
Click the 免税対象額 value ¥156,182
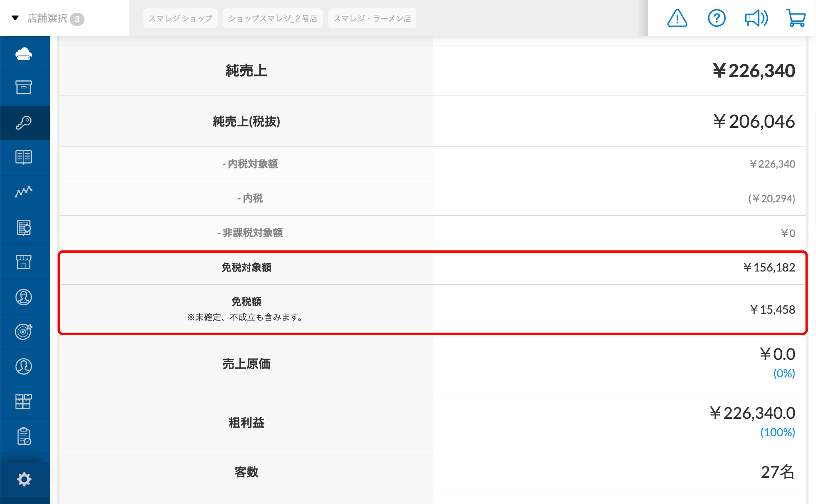[769, 268]
